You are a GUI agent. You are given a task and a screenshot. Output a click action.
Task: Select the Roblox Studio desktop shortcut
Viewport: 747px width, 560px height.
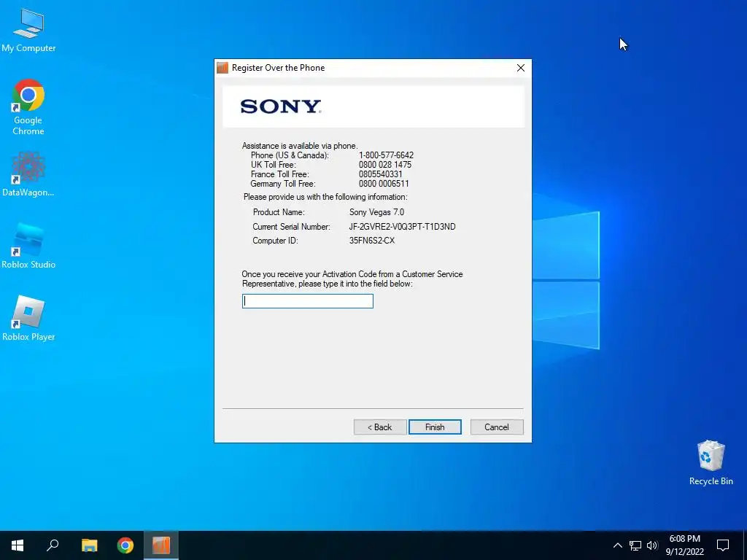[28, 246]
